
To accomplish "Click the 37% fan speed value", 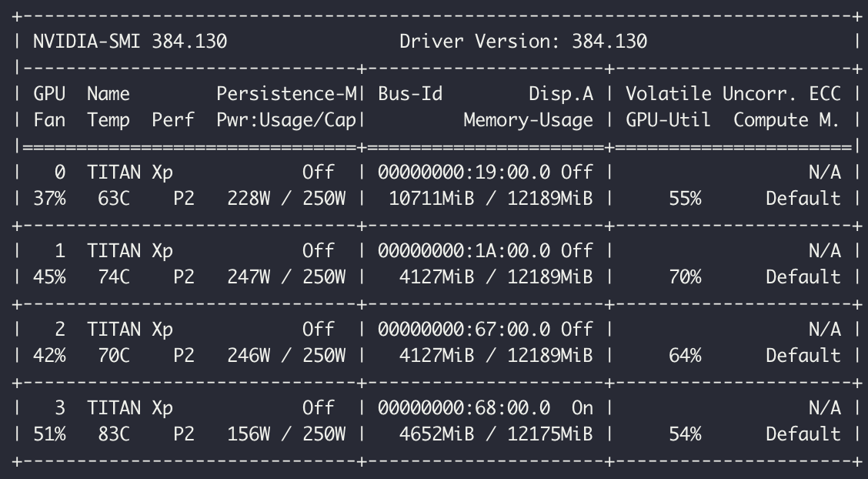I will coord(49,198).
